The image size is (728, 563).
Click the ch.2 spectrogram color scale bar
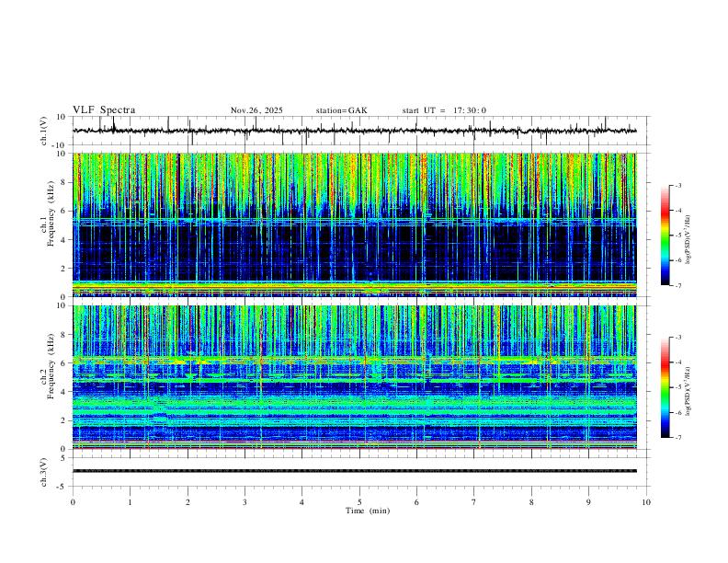pos(665,387)
